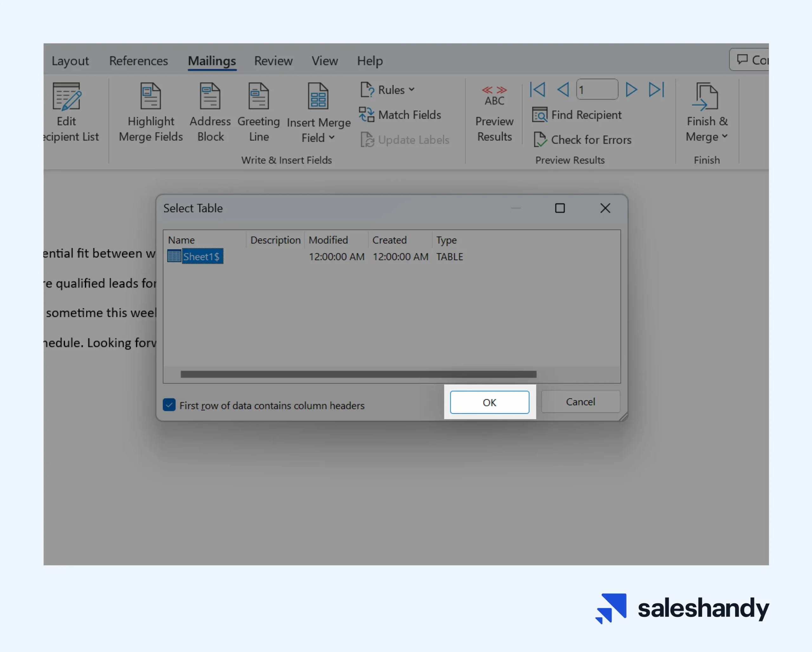Open the Rules dropdown
The width and height of the screenshot is (812, 652).
[388, 90]
